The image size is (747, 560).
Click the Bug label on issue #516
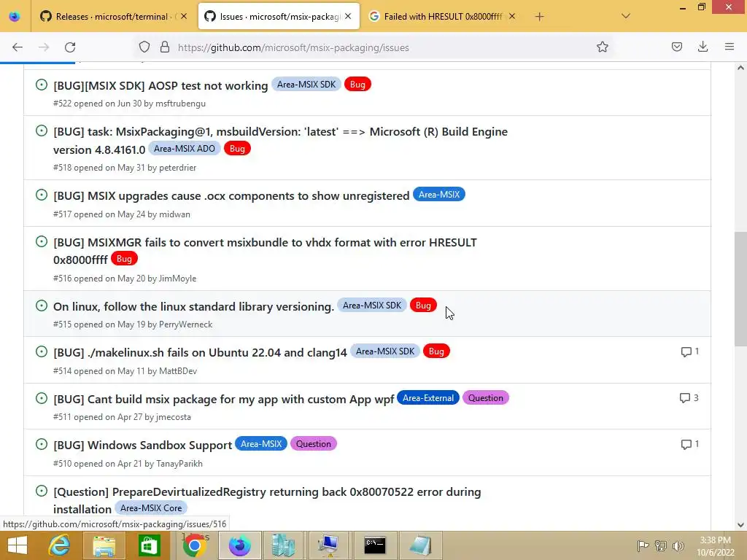coord(124,259)
